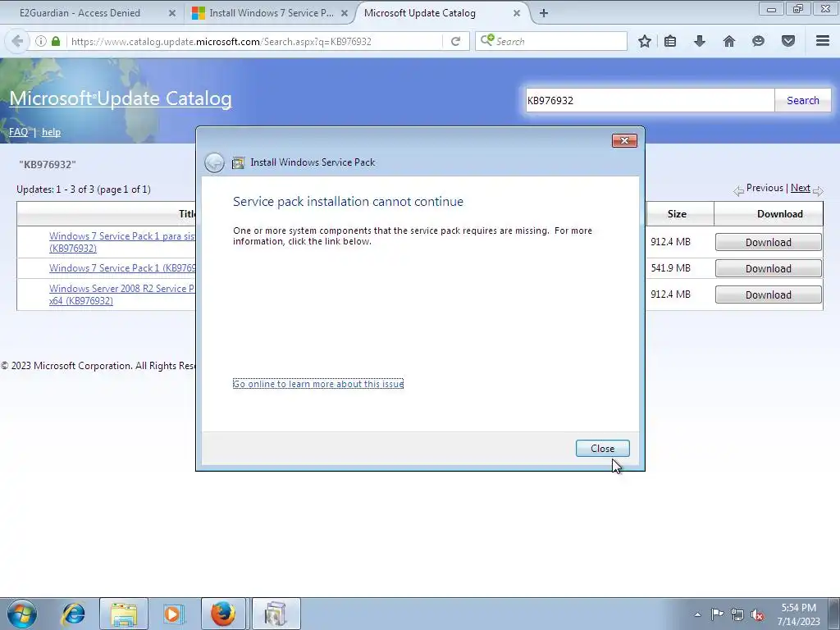840x630 pixels.
Task: Open the clock showing 5:54 PM
Action: (799, 614)
